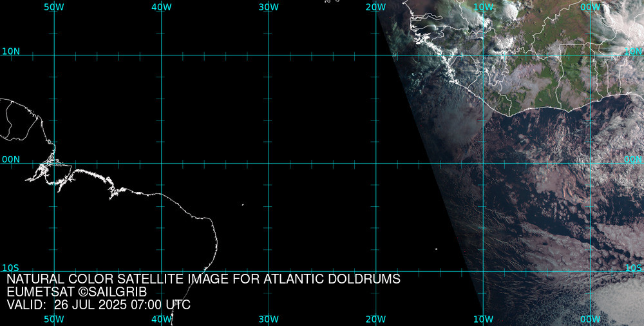Click the 20W longitude label along the top edge
The height and width of the screenshot is (326, 644).
click(376, 7)
